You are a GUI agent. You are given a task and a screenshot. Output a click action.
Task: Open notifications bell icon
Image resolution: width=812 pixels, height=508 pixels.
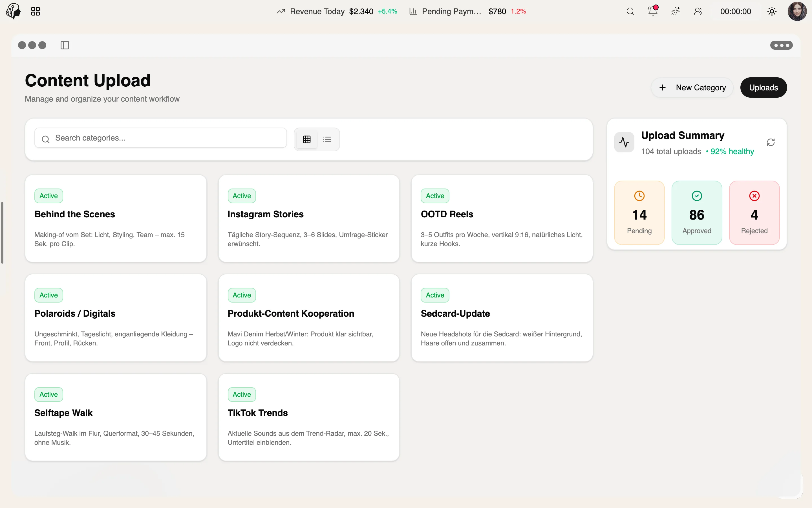(x=653, y=11)
